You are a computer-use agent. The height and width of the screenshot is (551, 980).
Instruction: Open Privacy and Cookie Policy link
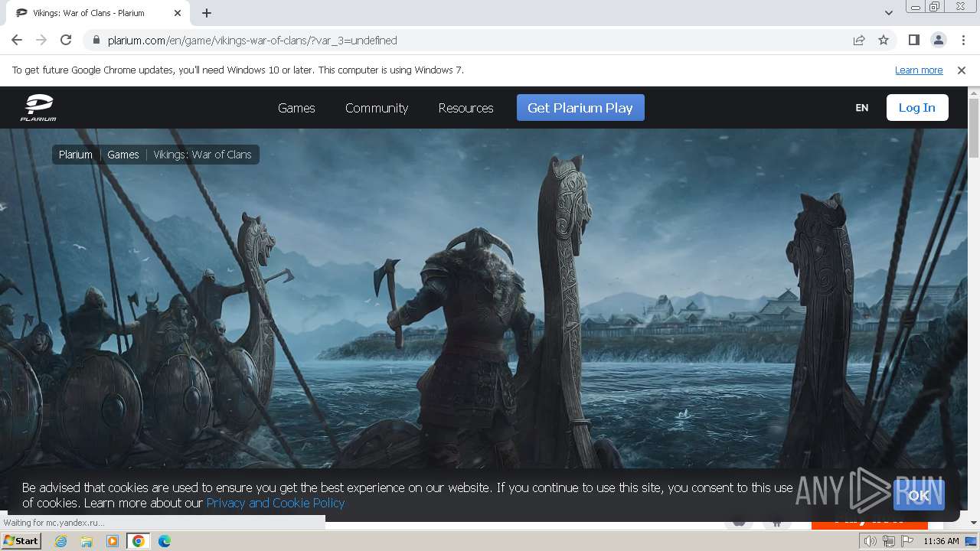point(276,503)
